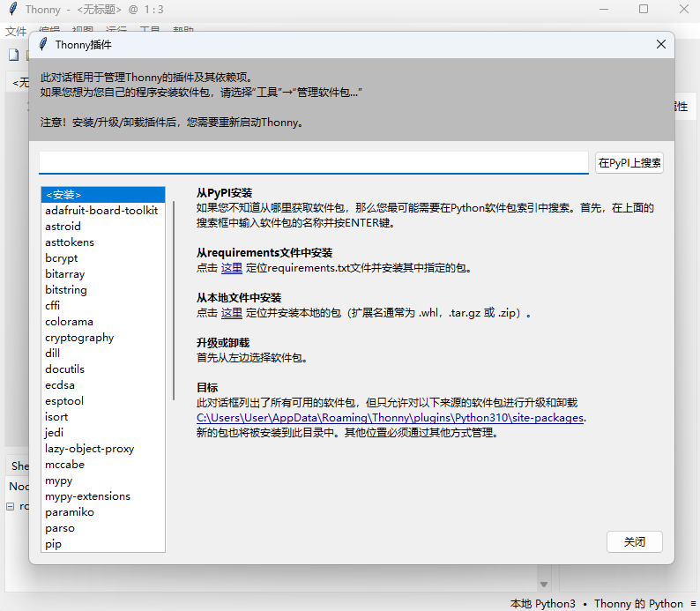Screen dimensions: 700x611
Task: Select docutils package
Action: tap(102, 369)
